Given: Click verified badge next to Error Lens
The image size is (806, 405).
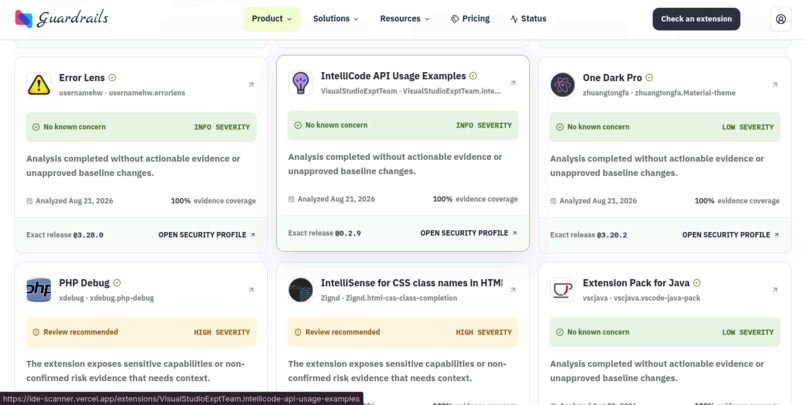Looking at the screenshot, I should tap(112, 78).
